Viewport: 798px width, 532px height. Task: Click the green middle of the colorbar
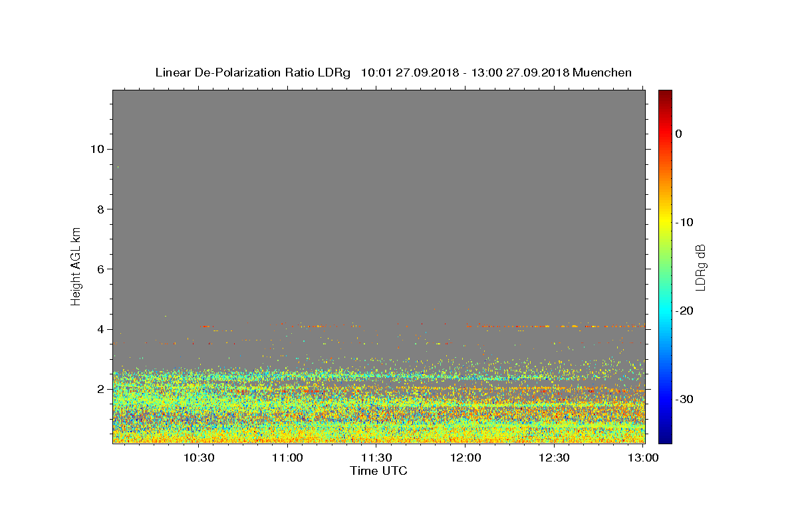click(665, 267)
